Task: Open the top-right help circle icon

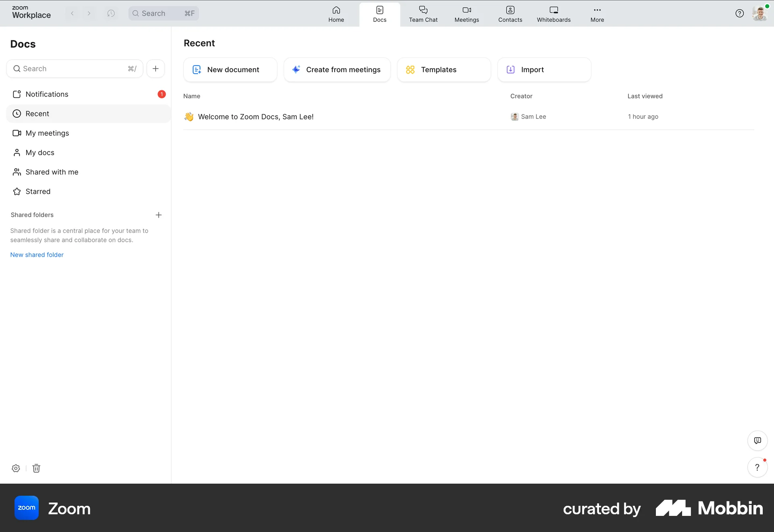Action: (739, 13)
